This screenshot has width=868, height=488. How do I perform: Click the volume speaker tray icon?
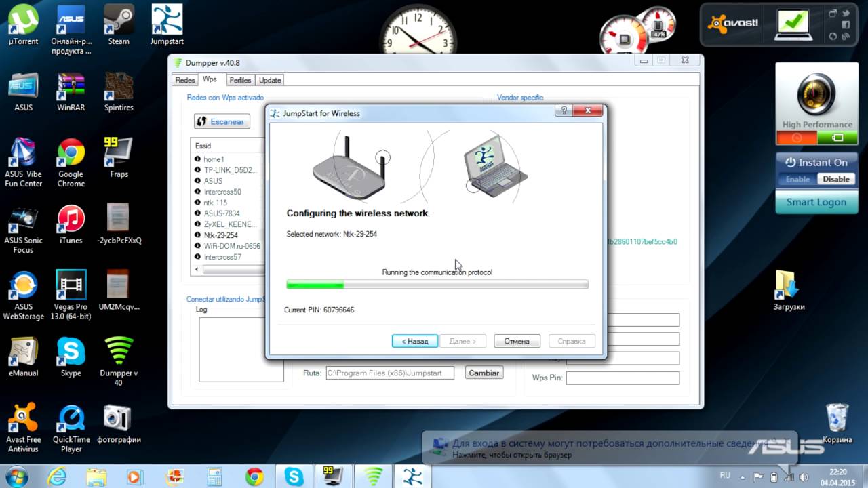pyautogui.click(x=804, y=476)
